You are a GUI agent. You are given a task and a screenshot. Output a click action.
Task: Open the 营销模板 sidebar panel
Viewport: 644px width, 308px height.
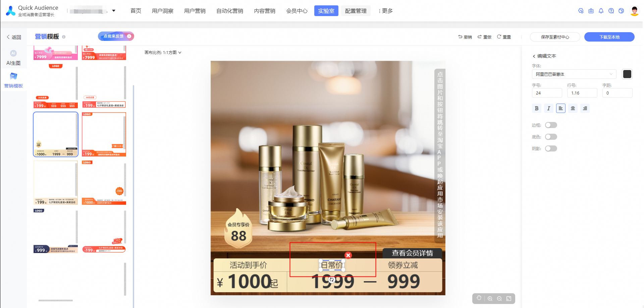(x=13, y=80)
